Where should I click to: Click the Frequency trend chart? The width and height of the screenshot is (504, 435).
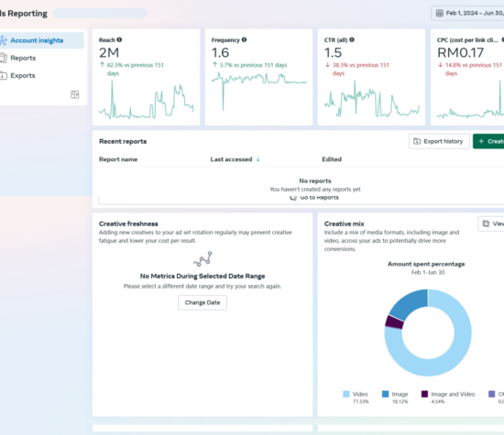pos(259,92)
